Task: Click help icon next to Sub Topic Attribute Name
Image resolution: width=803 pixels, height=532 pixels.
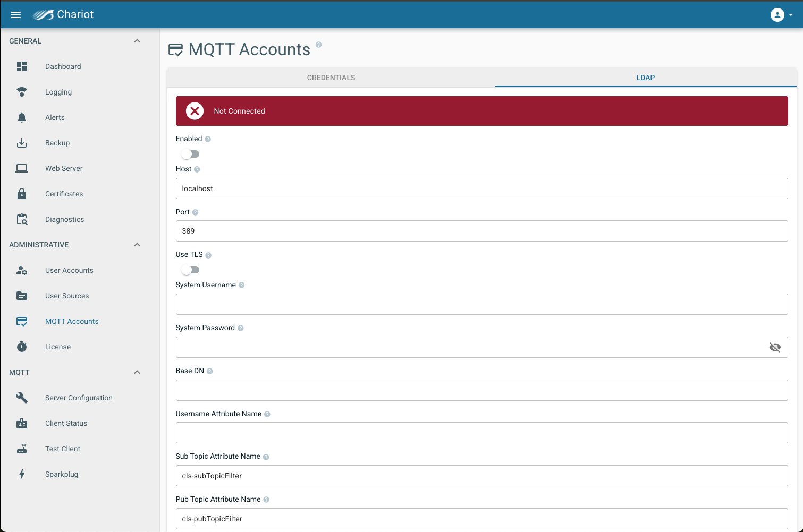Action: pos(266,457)
